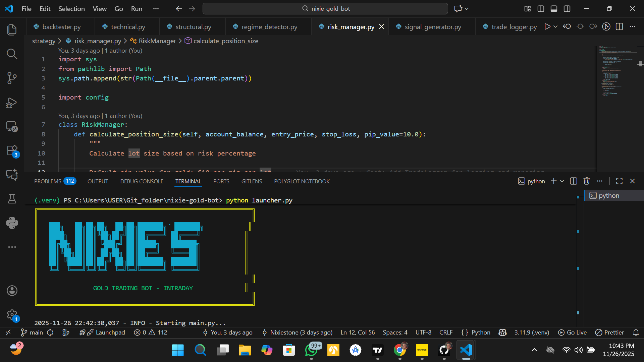Open the Testing flask view
The height and width of the screenshot is (362, 644).
coord(12,199)
